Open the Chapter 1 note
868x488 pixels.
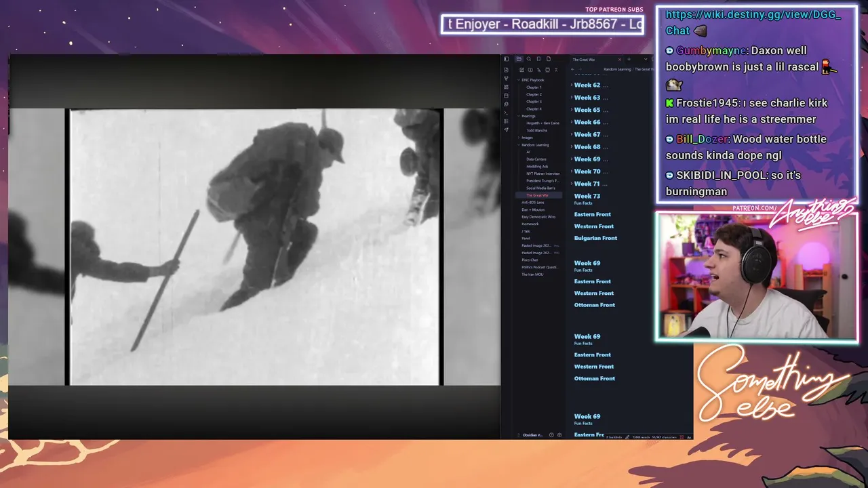[534, 87]
